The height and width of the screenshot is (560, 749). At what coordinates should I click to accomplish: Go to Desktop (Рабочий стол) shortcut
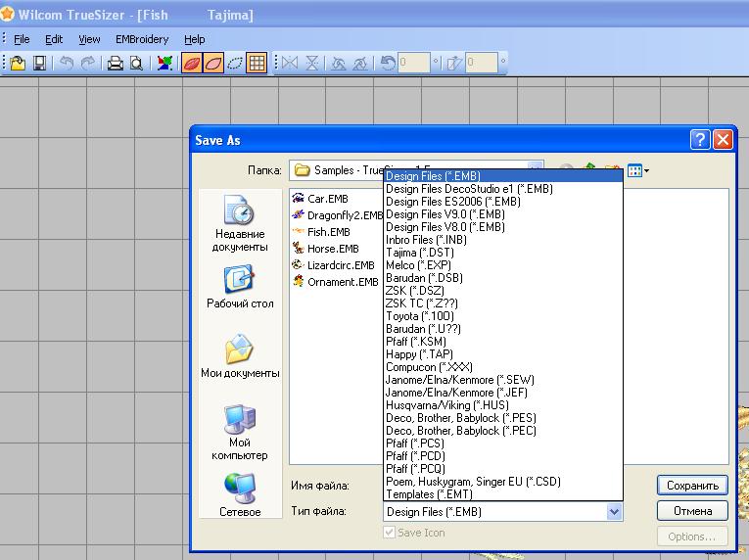click(239, 289)
